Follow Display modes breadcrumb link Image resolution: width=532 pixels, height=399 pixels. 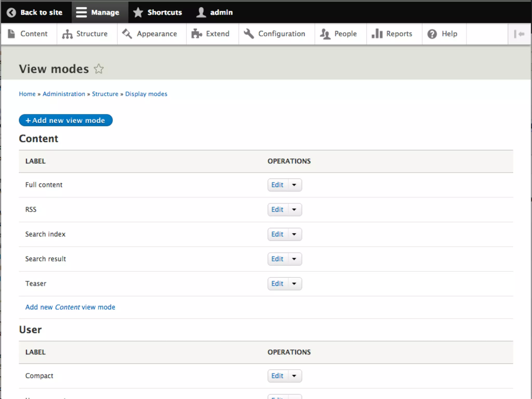(x=146, y=94)
